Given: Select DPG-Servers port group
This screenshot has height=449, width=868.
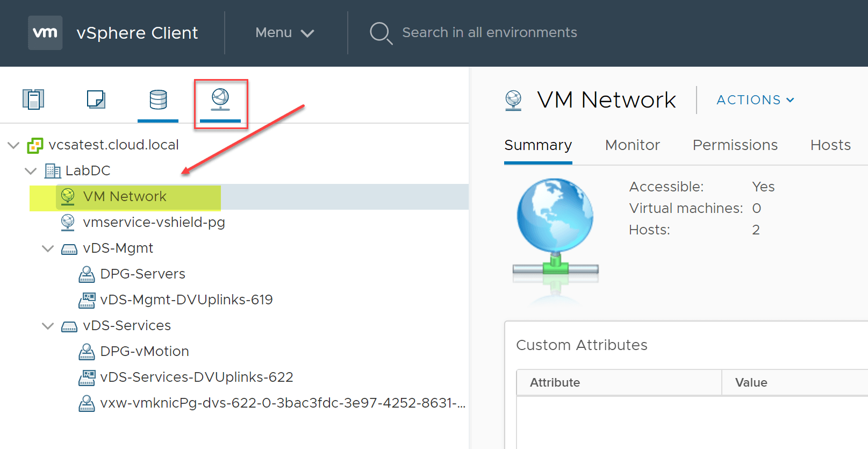Looking at the screenshot, I should pos(142,274).
